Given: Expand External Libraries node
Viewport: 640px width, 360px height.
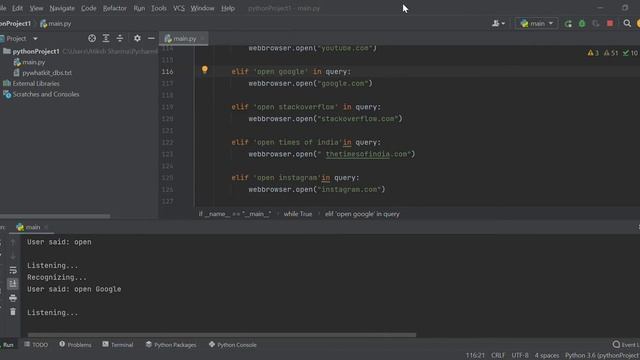Looking at the screenshot, I should coord(36,84).
